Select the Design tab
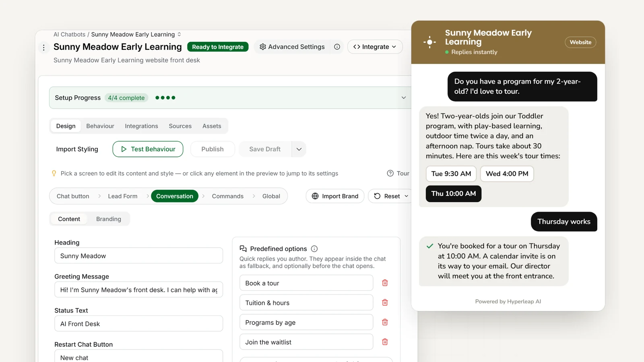The width and height of the screenshot is (644, 362). (66, 126)
